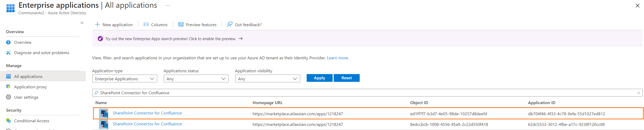Follow the Learn more link

(x=338, y=58)
